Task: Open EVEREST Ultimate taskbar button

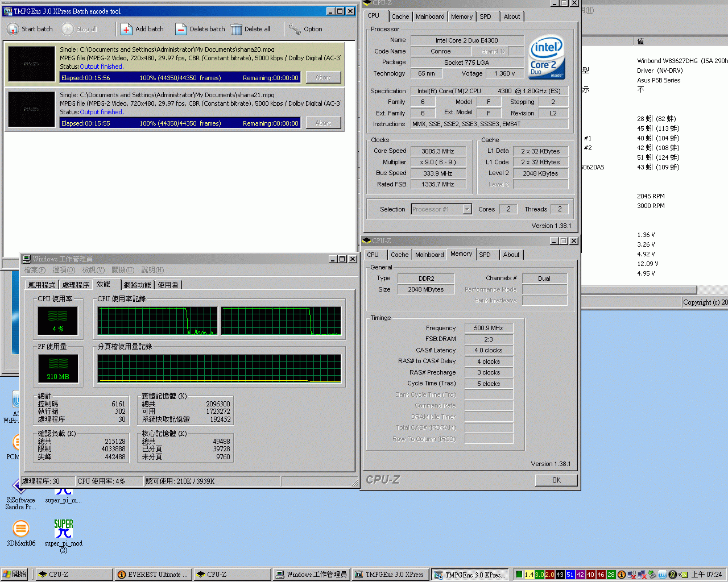Action: click(x=152, y=575)
